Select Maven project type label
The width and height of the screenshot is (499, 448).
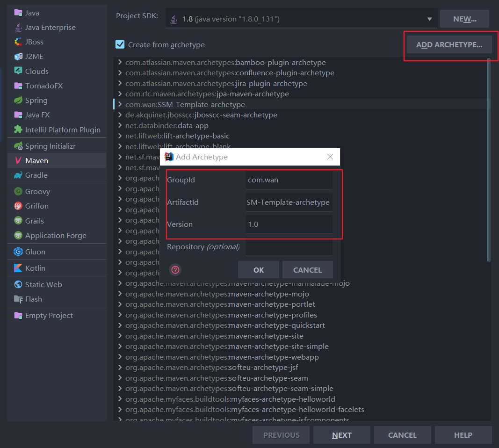pos(36,161)
